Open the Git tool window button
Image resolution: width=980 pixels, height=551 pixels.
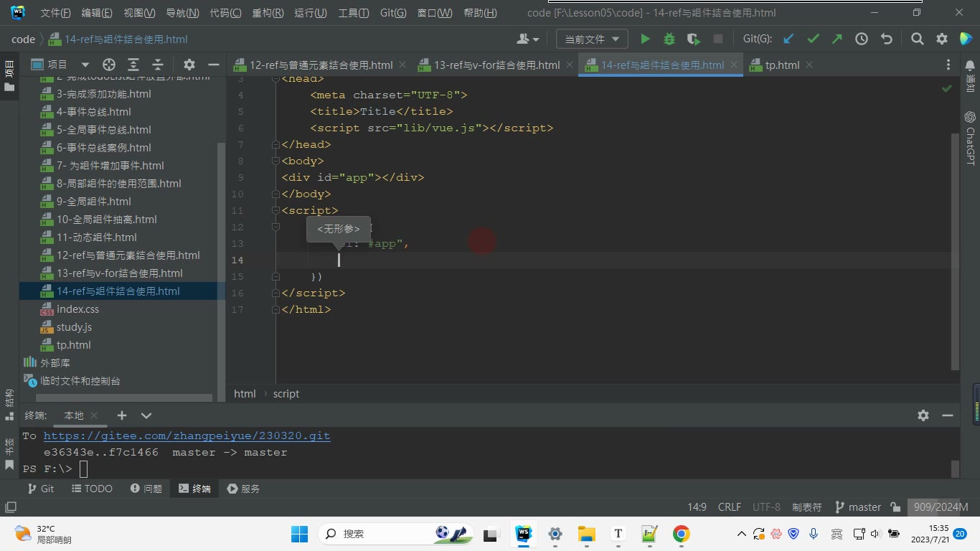(x=40, y=489)
